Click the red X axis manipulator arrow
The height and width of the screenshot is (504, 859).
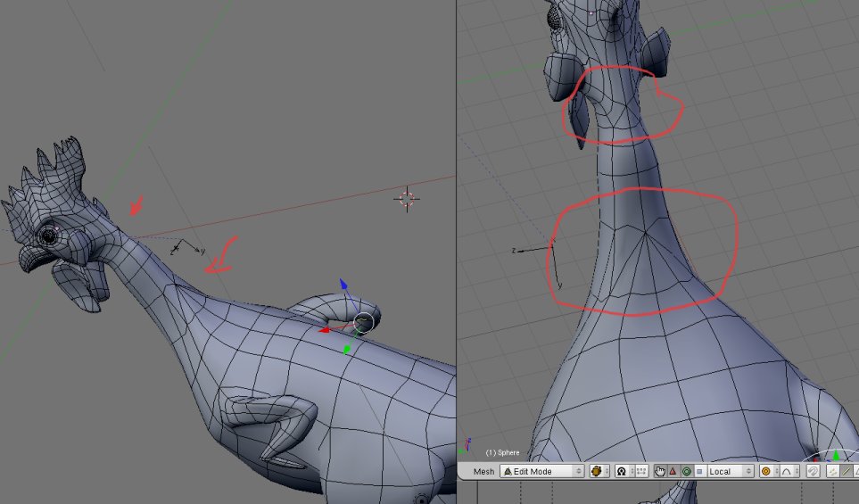click(325, 330)
